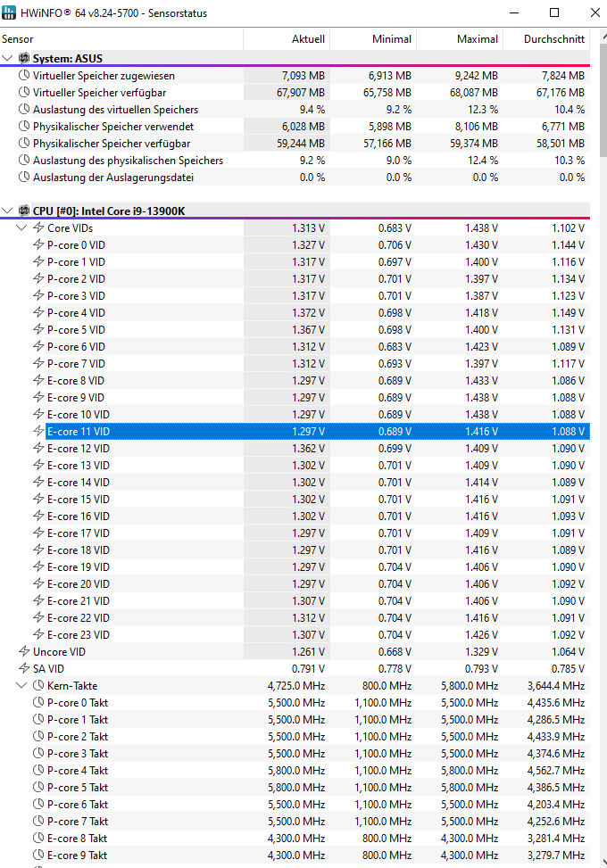
Task: Click the chip icon next to CPU [#0]
Action: click(24, 211)
